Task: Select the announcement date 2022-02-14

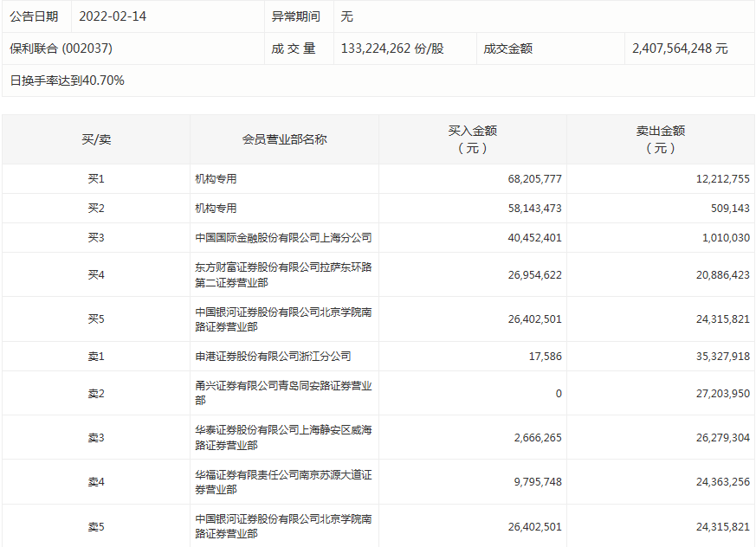Action: tap(113, 16)
